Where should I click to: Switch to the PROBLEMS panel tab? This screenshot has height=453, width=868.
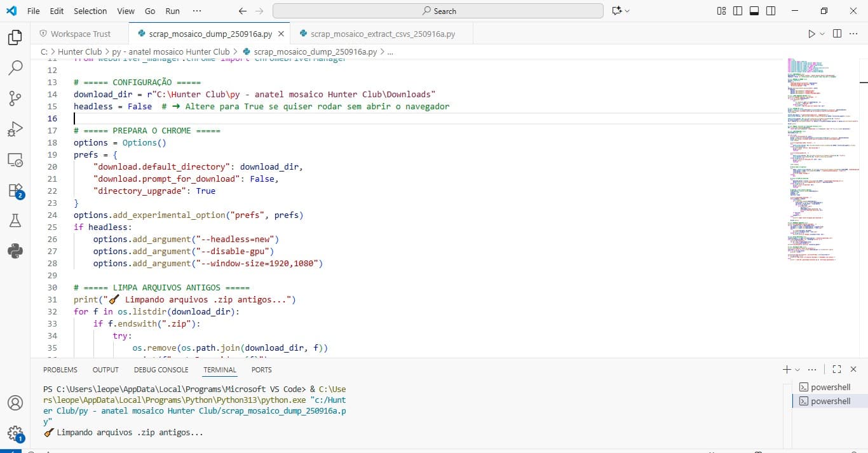point(60,370)
